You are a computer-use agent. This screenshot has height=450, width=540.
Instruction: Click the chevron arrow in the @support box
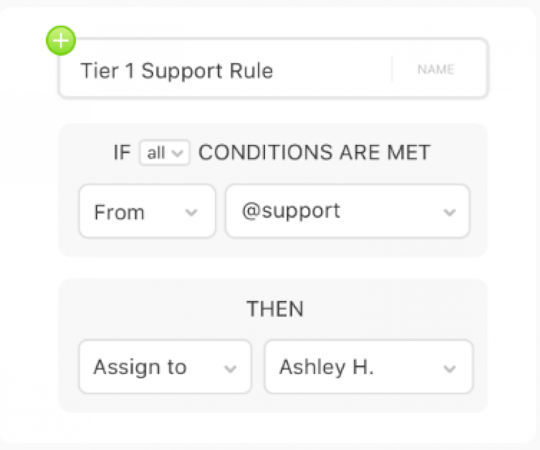[x=449, y=212]
